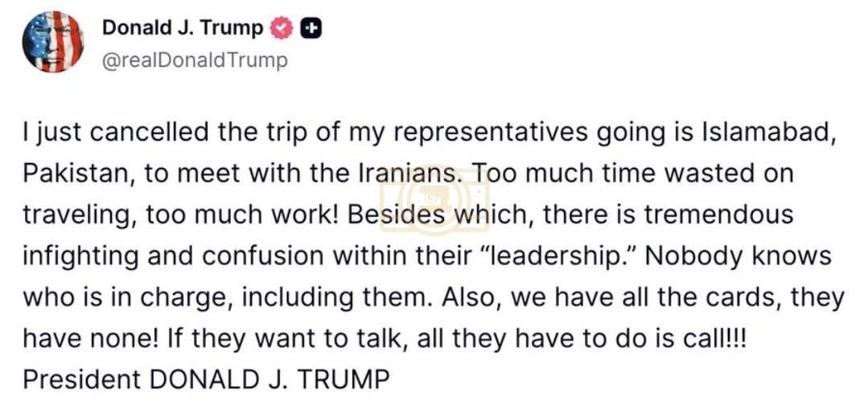The width and height of the screenshot is (868, 401).
Task: Open the @realDonaldTrump handle link
Action: 194,60
